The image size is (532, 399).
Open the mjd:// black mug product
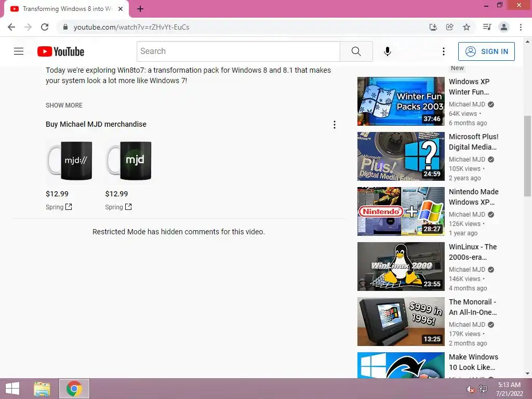point(70,161)
